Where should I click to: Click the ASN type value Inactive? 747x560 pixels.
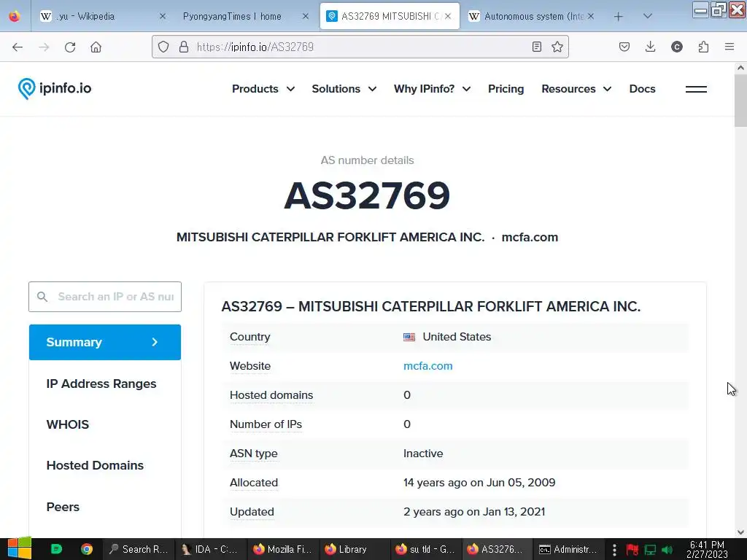point(423,454)
